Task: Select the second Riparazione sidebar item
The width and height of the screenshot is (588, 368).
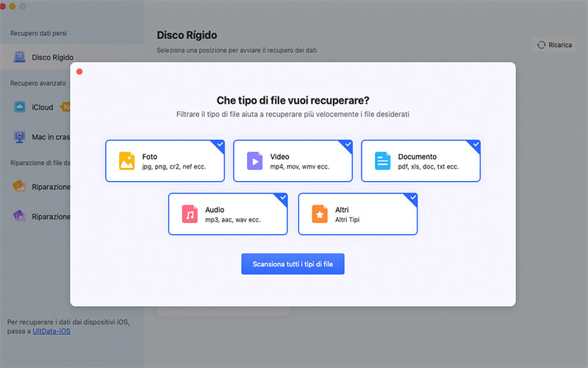Action: click(44, 216)
